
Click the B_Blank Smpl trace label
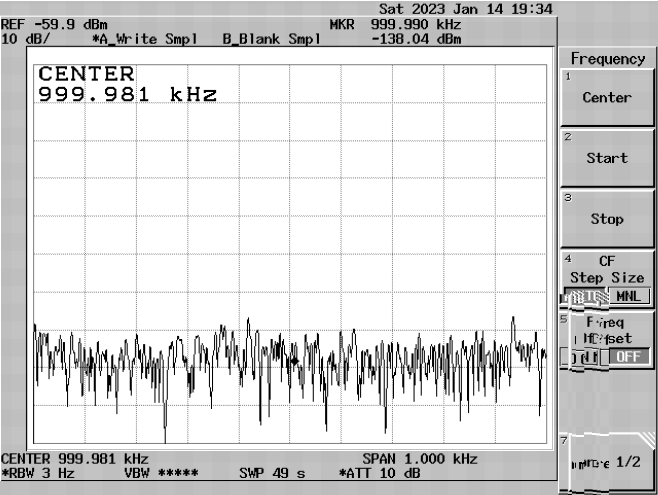[x=272, y=39]
